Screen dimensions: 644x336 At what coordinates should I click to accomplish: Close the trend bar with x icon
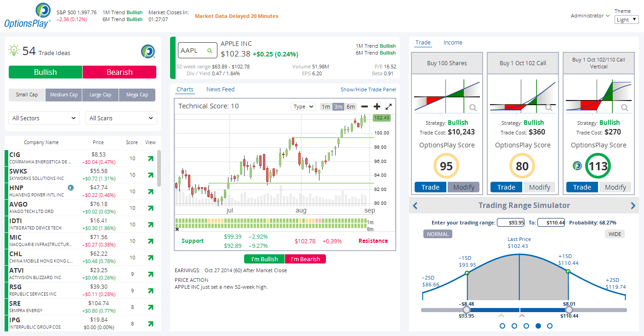(177, 229)
